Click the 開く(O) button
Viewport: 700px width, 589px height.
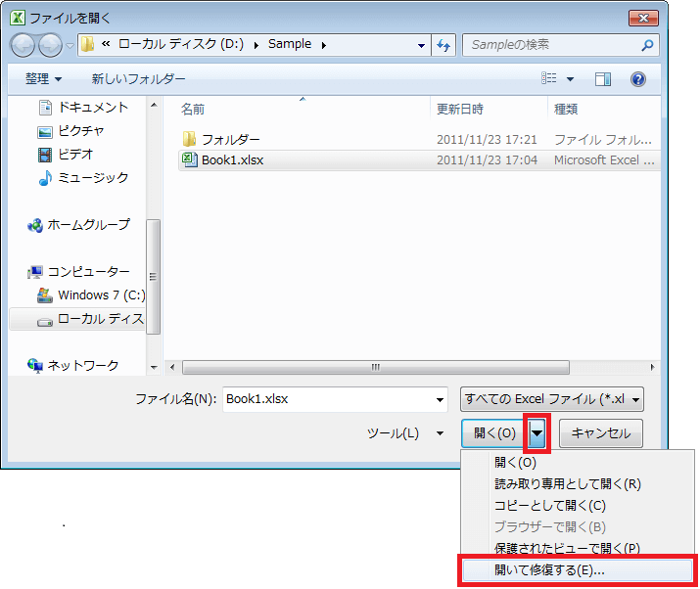pyautogui.click(x=493, y=433)
